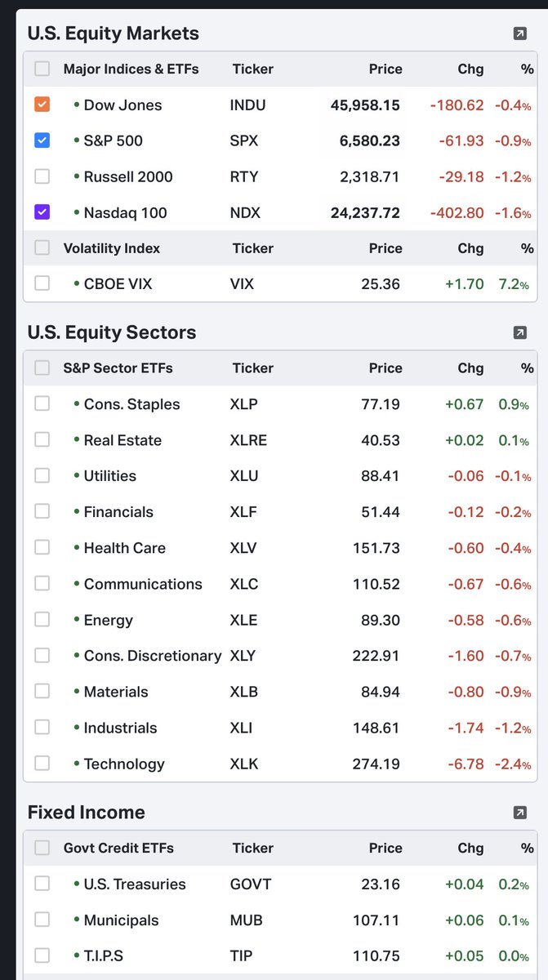Uncheck the blue S&P 500 checkbox
This screenshot has height=980, width=548.
click(x=42, y=140)
